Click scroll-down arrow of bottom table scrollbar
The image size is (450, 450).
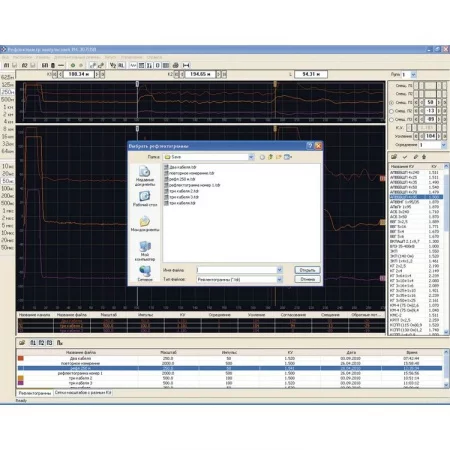pos(446,385)
